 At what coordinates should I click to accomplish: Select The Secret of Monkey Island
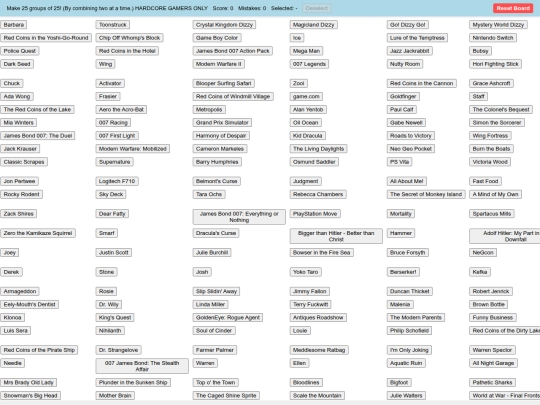click(x=426, y=194)
